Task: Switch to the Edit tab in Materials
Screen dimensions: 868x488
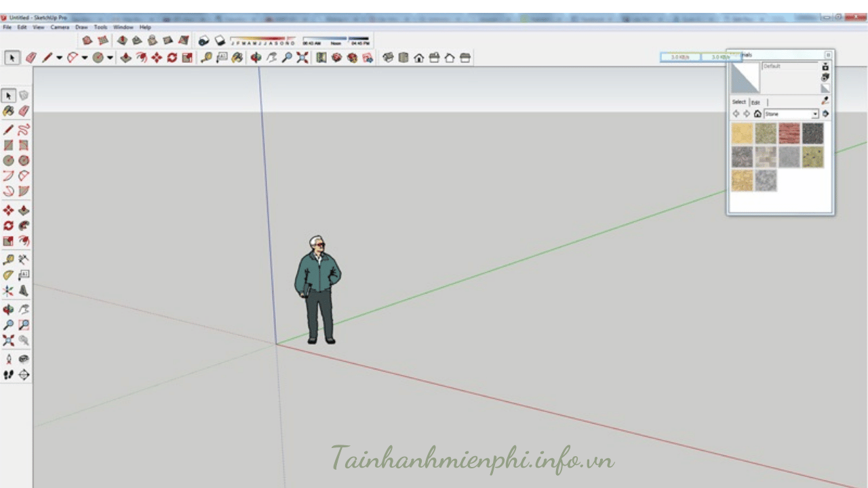Action: coord(755,102)
